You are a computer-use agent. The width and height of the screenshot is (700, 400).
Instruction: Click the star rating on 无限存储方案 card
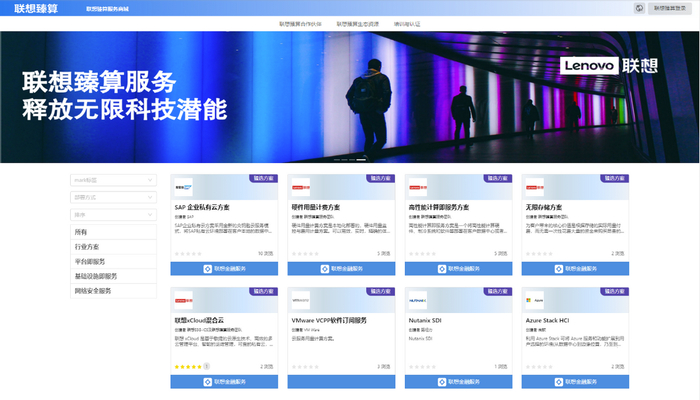pos(539,254)
